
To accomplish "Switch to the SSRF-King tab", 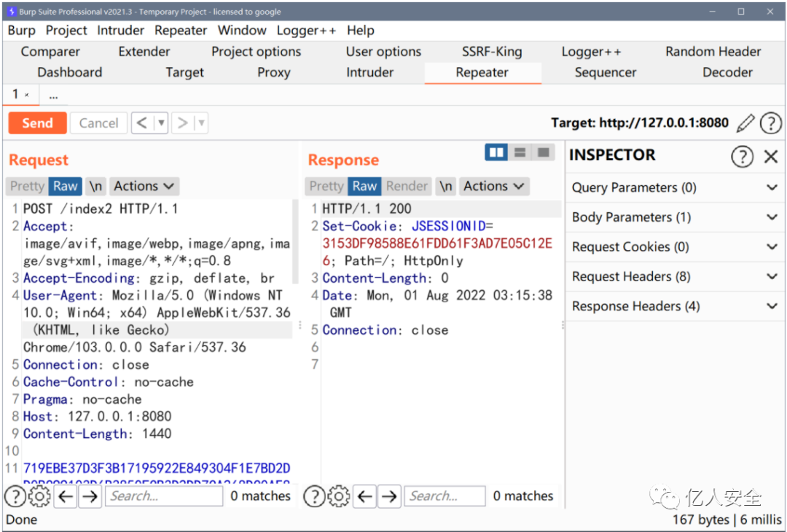I will (492, 52).
